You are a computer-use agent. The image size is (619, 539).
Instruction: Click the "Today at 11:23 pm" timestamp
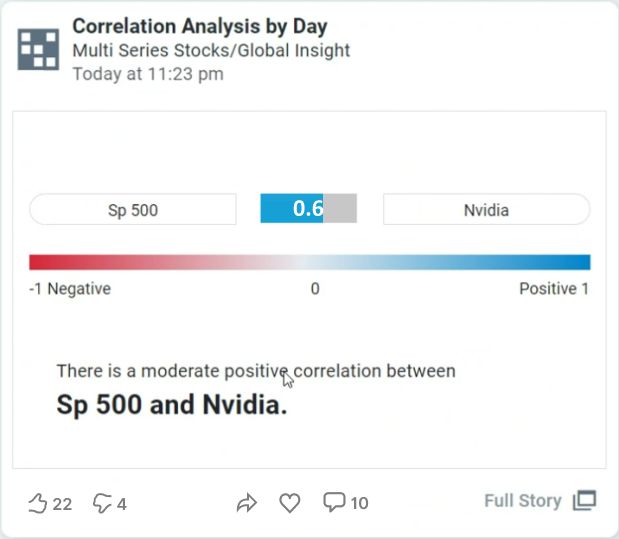(x=147, y=74)
